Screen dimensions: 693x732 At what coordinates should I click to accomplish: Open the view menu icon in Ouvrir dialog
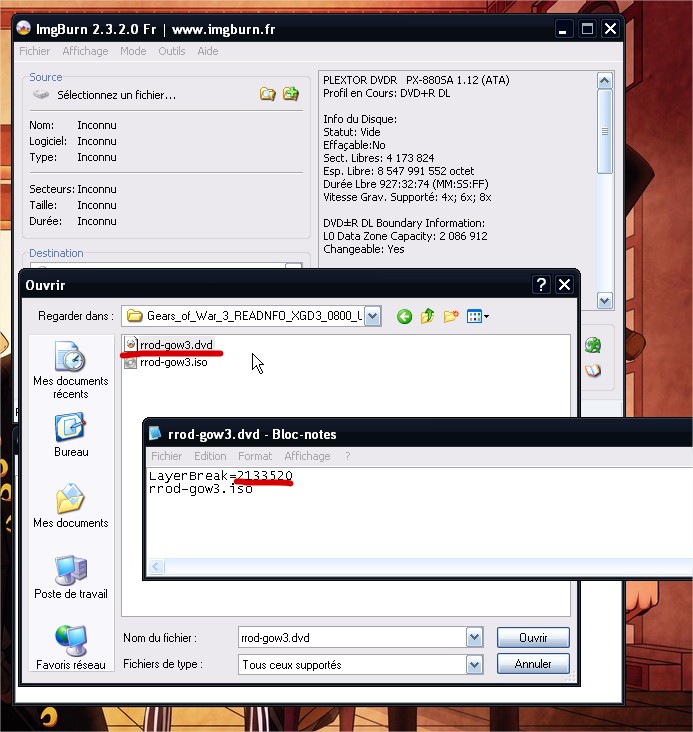tap(478, 317)
